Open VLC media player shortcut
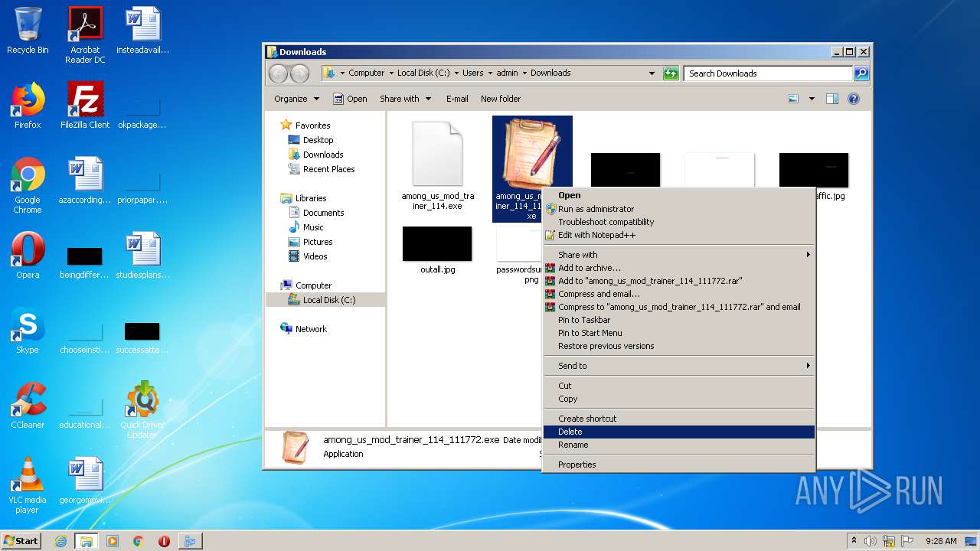This screenshot has width=980, height=551. click(28, 485)
